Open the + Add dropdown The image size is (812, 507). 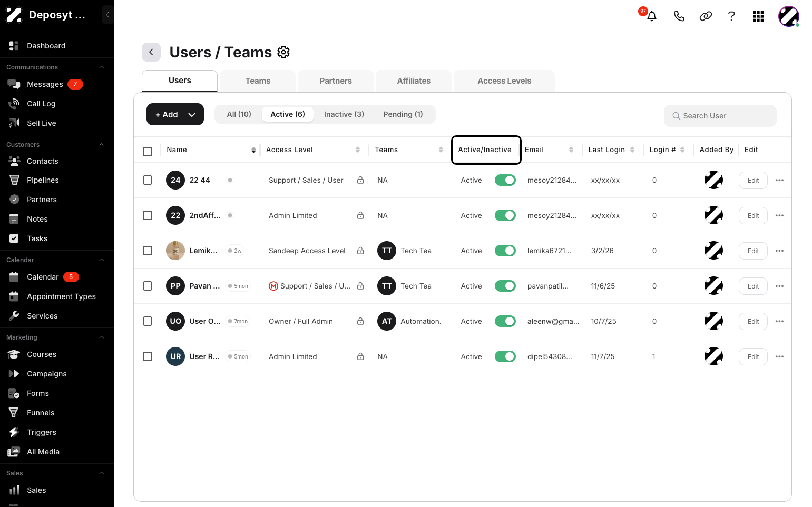[175, 114]
